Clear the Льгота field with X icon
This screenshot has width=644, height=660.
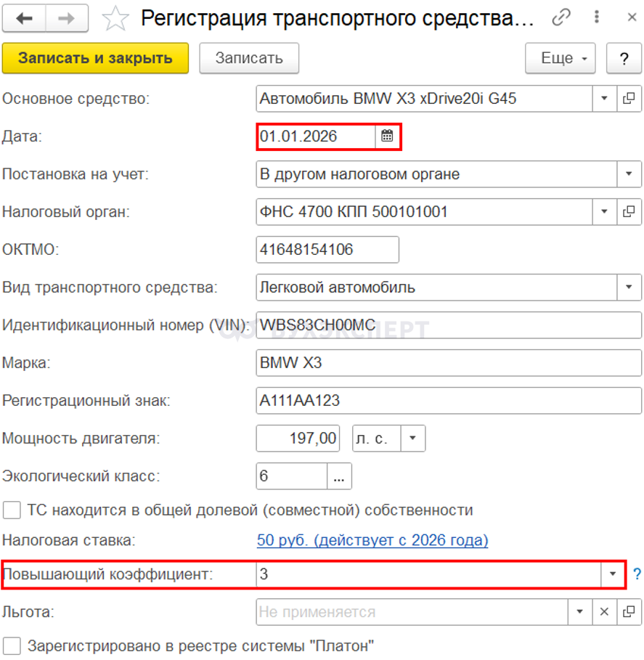pos(604,611)
